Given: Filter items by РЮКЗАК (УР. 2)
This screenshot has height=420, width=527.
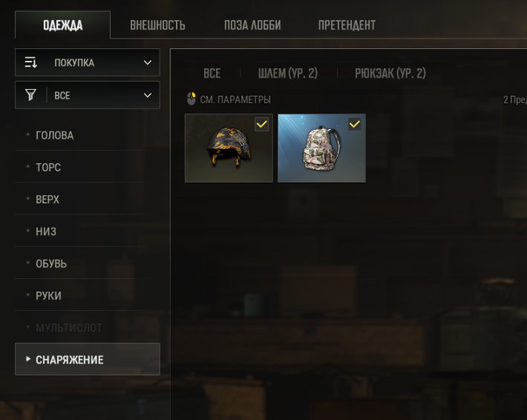Looking at the screenshot, I should [390, 73].
